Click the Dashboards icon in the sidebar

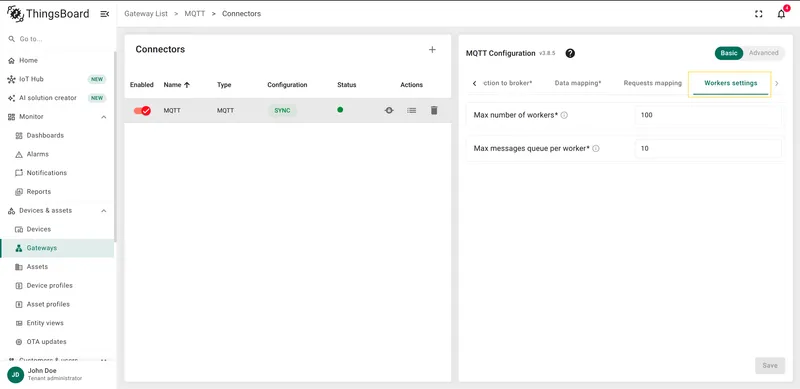pyautogui.click(x=19, y=136)
